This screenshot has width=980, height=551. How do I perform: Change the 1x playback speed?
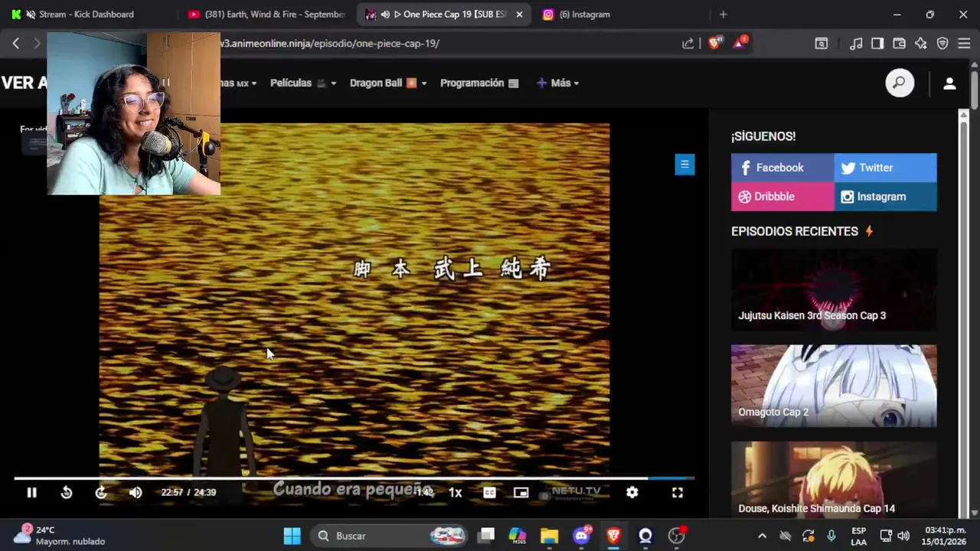(x=456, y=493)
